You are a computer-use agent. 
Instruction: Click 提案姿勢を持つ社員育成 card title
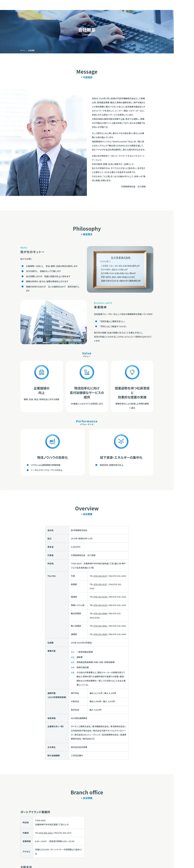click(132, 393)
